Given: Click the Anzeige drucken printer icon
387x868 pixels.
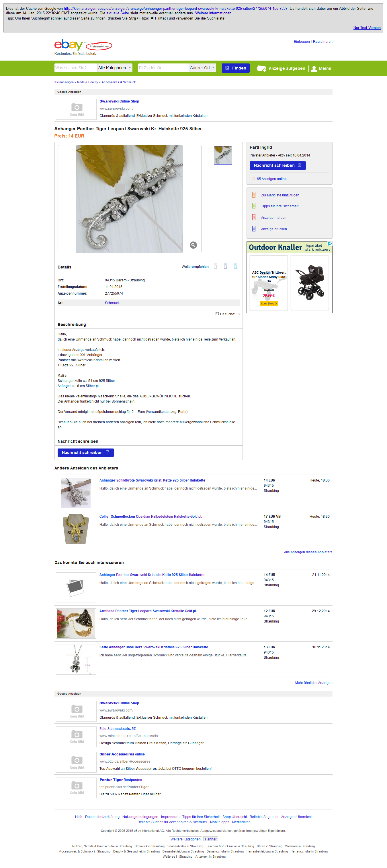Looking at the screenshot, I should point(254,229).
